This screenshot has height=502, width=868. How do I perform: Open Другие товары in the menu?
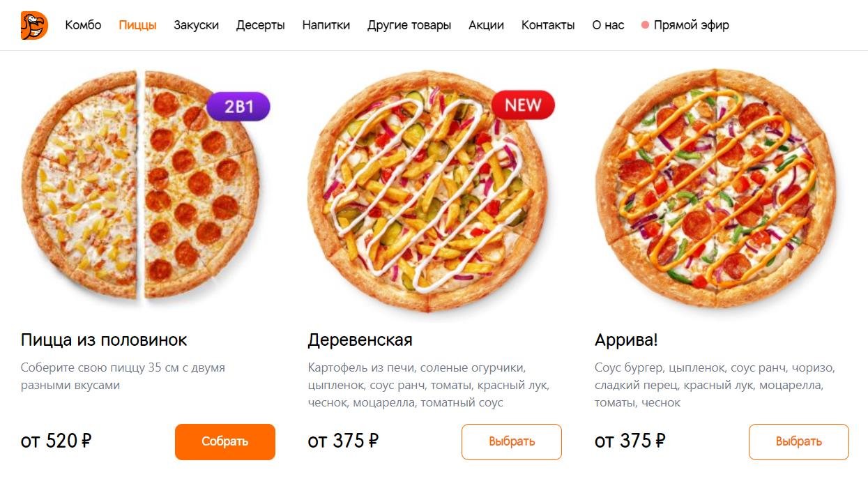[409, 25]
